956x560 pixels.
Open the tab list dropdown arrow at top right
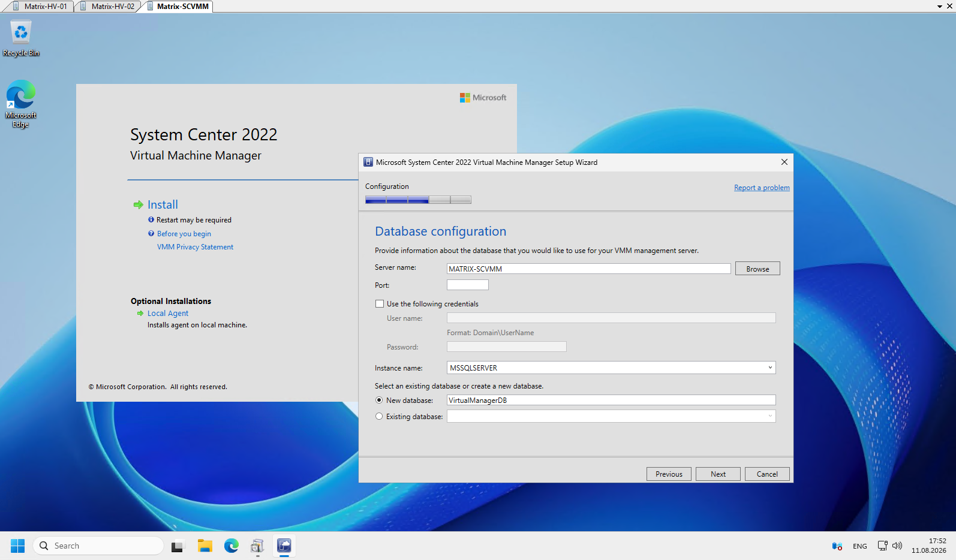point(939,6)
